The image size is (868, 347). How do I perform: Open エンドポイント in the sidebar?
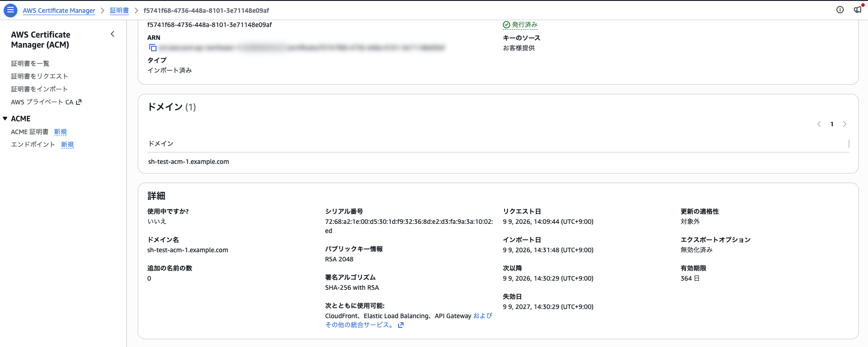pos(33,145)
